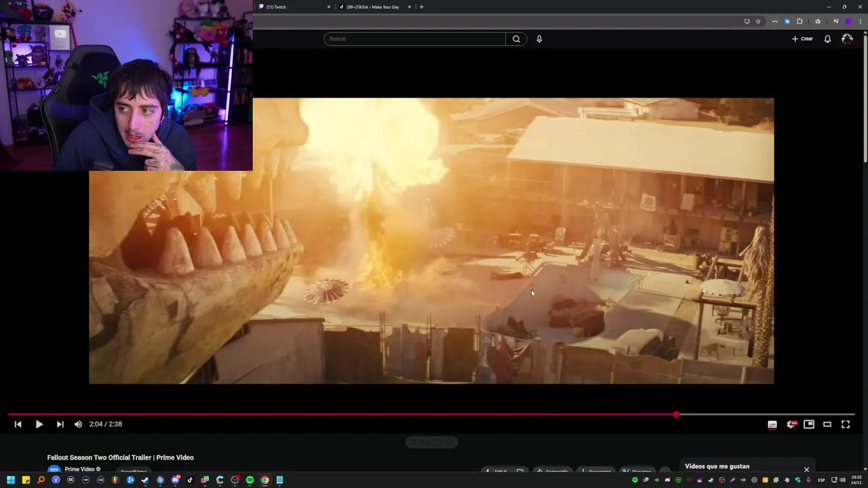The width and height of the screenshot is (868, 488).
Task: Switch to the Twitch tab
Action: [x=294, y=7]
